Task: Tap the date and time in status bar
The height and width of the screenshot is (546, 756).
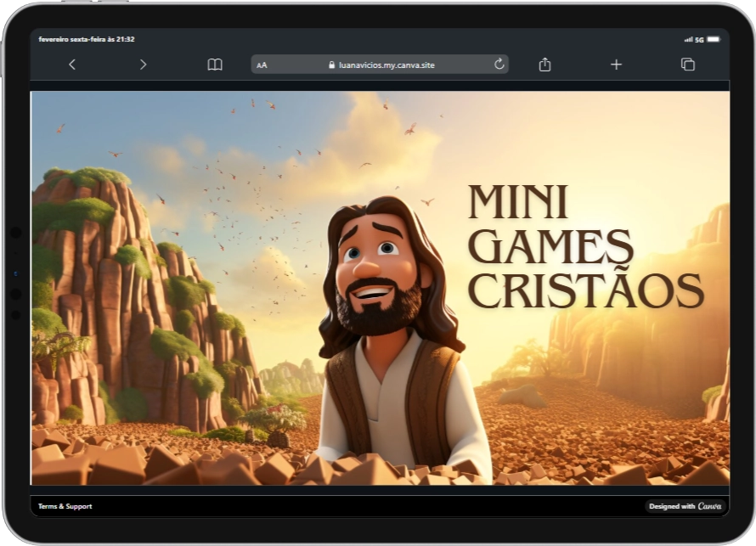Action: [x=87, y=39]
